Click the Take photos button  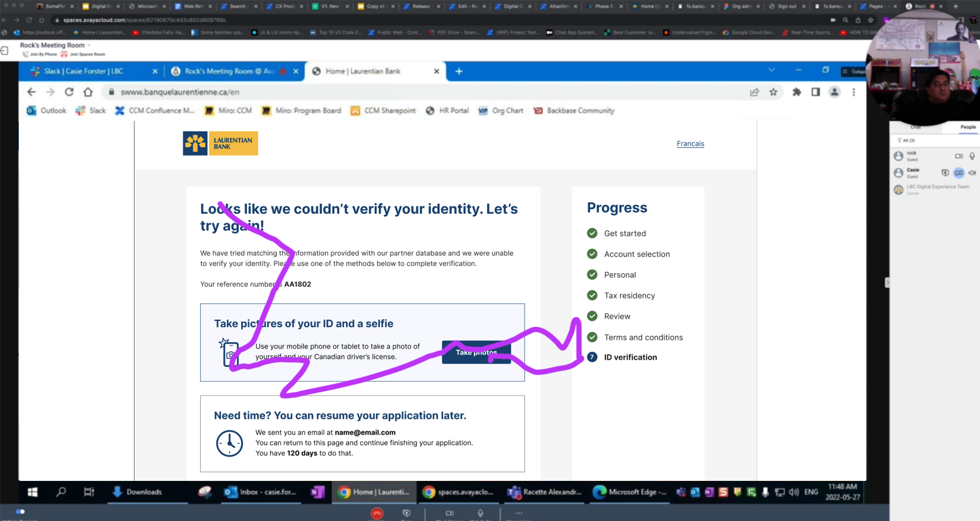[x=476, y=352]
